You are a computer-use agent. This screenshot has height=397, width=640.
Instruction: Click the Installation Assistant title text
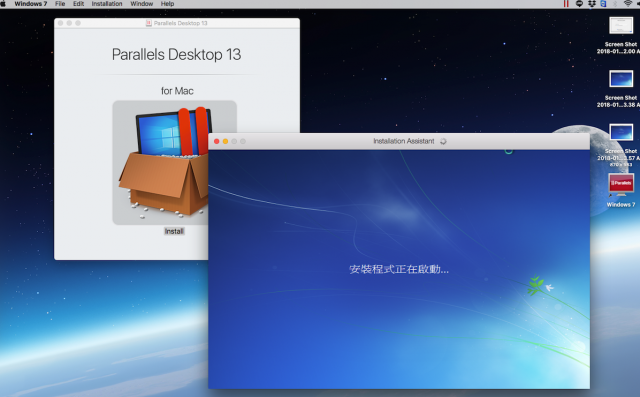(x=404, y=141)
